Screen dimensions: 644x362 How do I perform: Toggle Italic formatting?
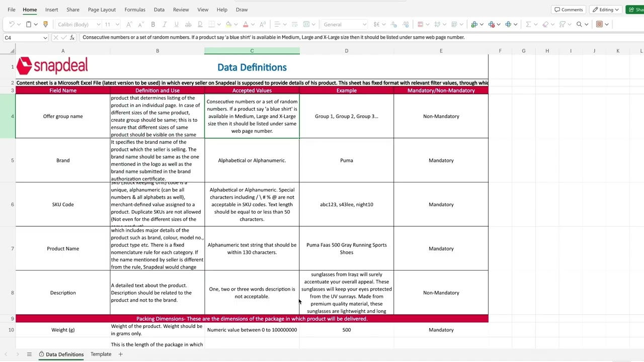tap(165, 24)
